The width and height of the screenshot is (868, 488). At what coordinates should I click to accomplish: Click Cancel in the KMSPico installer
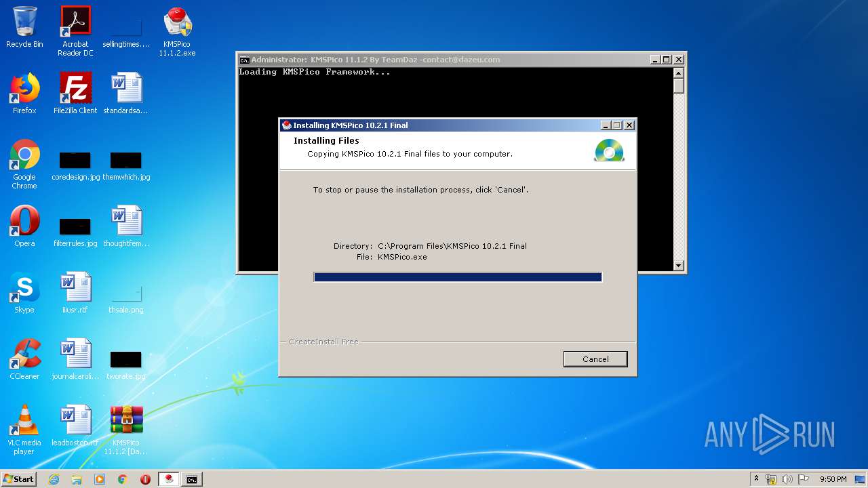(x=595, y=359)
